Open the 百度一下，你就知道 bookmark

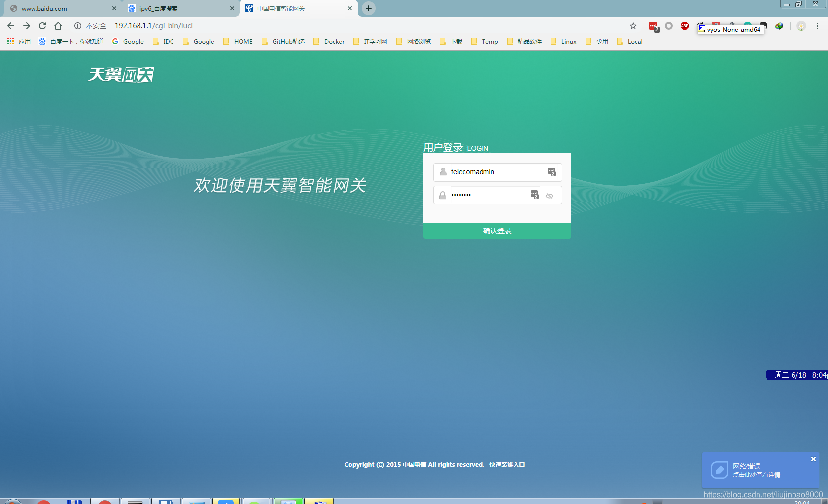tap(71, 41)
